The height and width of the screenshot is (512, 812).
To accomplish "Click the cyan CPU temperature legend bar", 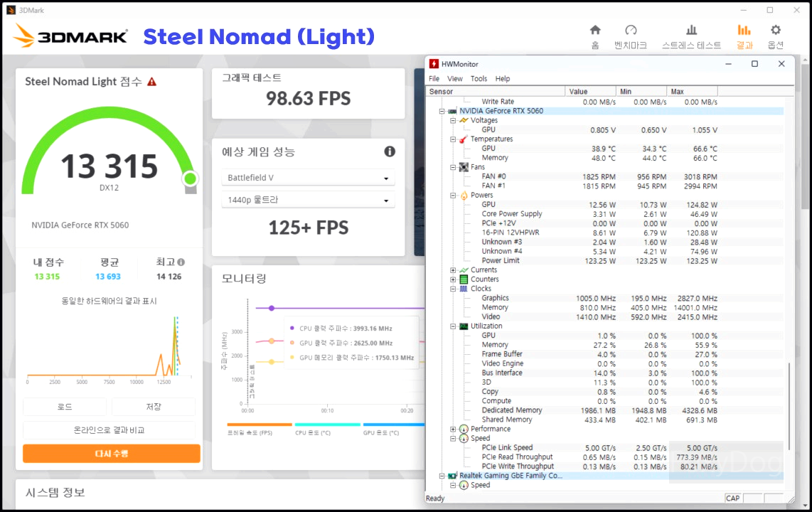I will click(x=327, y=425).
